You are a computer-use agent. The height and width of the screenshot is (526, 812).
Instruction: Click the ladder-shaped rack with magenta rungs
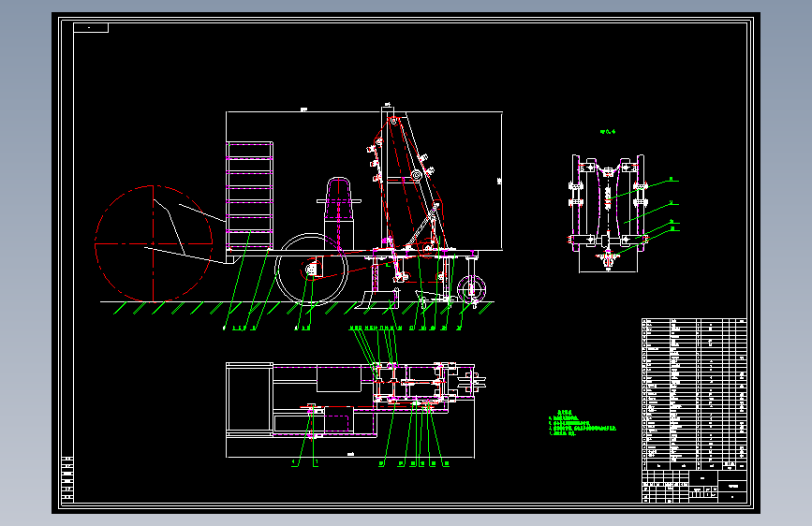click(x=250, y=196)
